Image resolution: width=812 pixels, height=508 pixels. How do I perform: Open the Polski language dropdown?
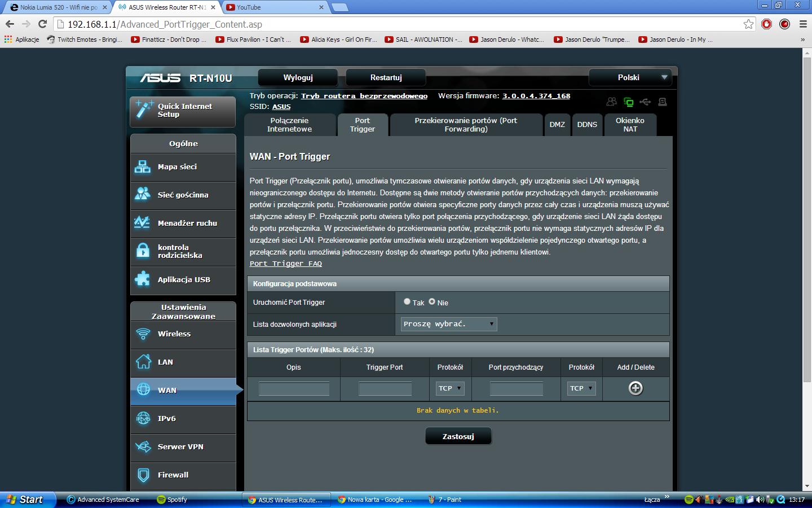(x=629, y=77)
